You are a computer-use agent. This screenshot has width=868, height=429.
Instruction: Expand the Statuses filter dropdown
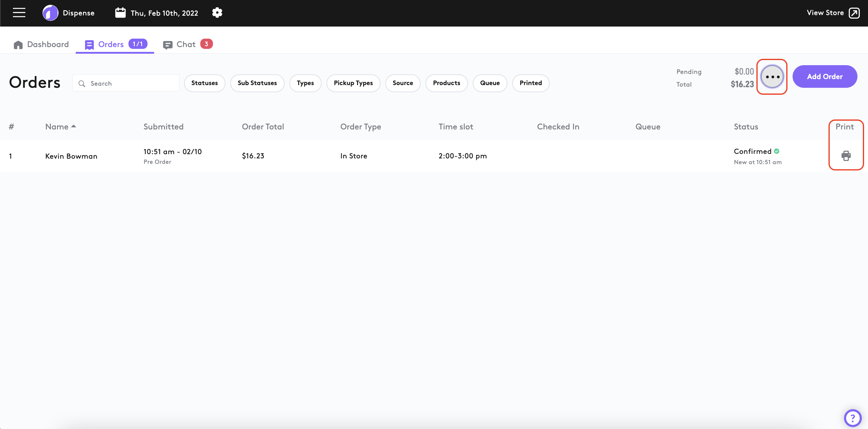204,83
